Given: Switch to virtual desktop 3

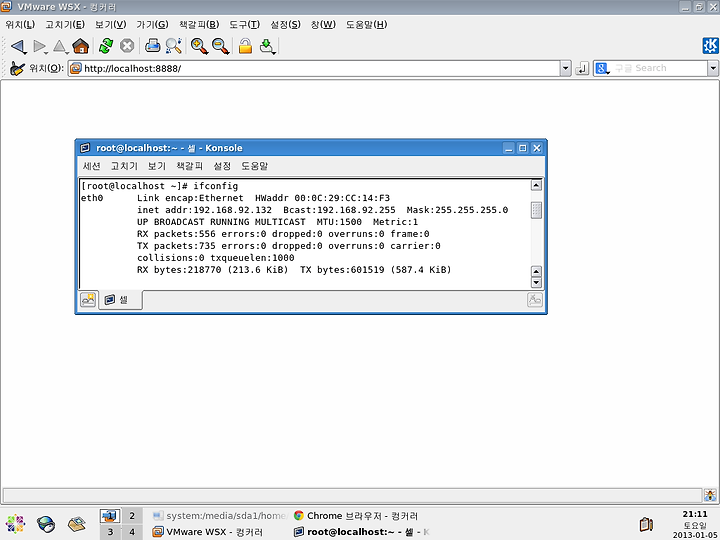Looking at the screenshot, I should click(110, 532).
